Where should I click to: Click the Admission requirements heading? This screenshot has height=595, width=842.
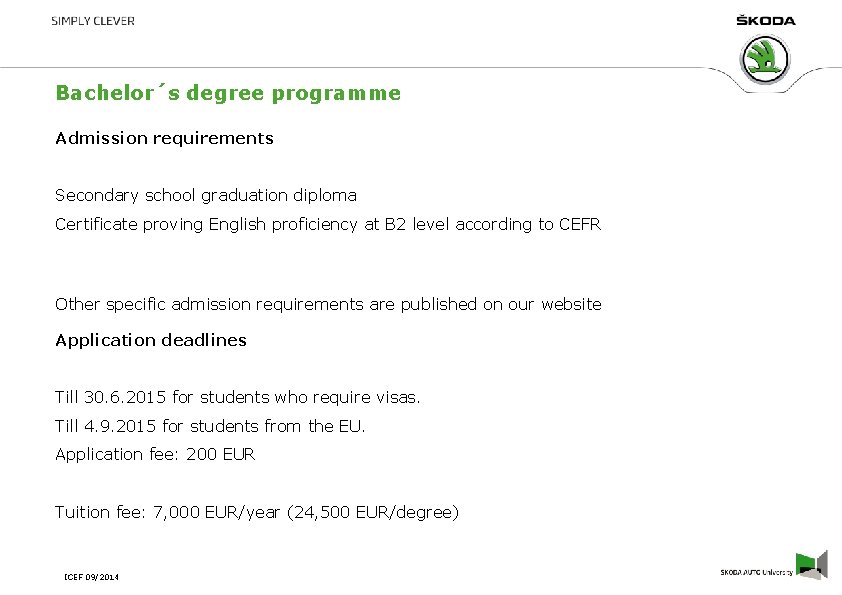tap(164, 139)
